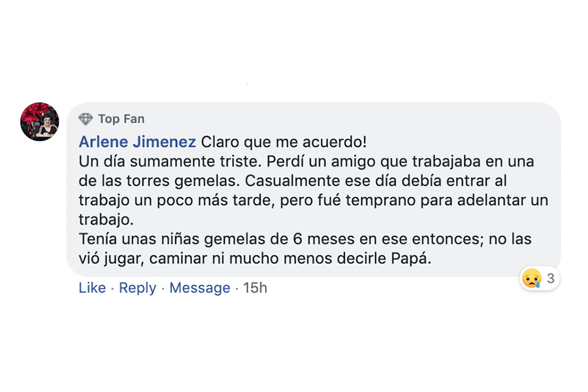The height and width of the screenshot is (392, 588).
Task: Click the Top Fan label text
Action: click(122, 119)
